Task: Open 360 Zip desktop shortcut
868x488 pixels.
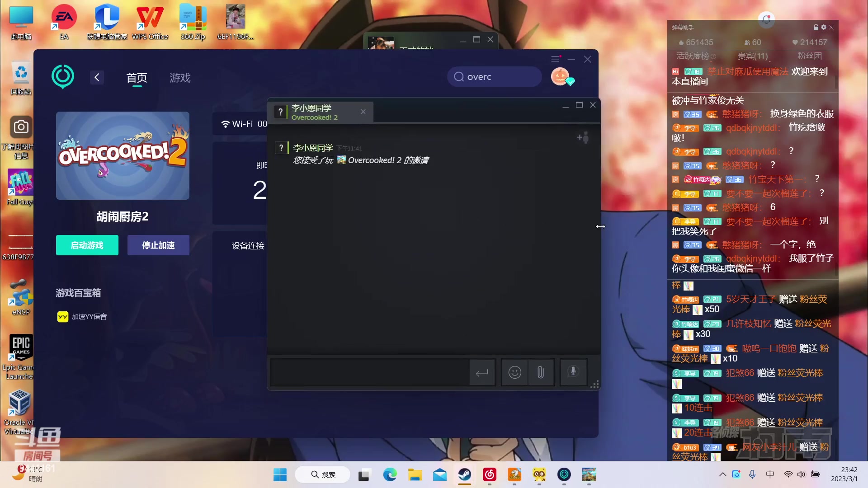Action: tap(193, 23)
